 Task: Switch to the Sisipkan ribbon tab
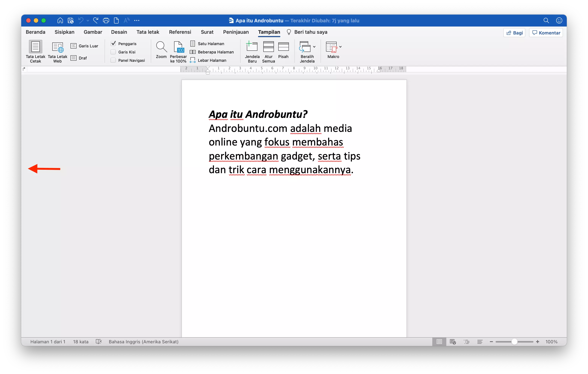coord(64,32)
